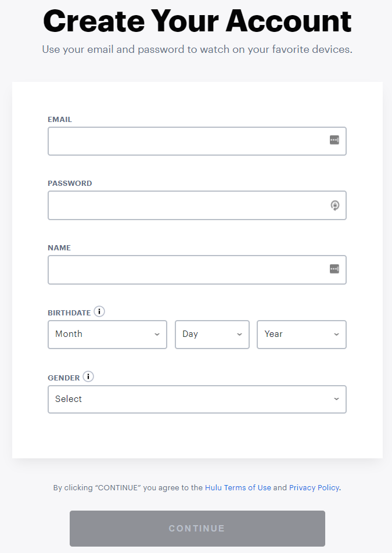Click the Year dropdown chevron arrow

point(337,335)
